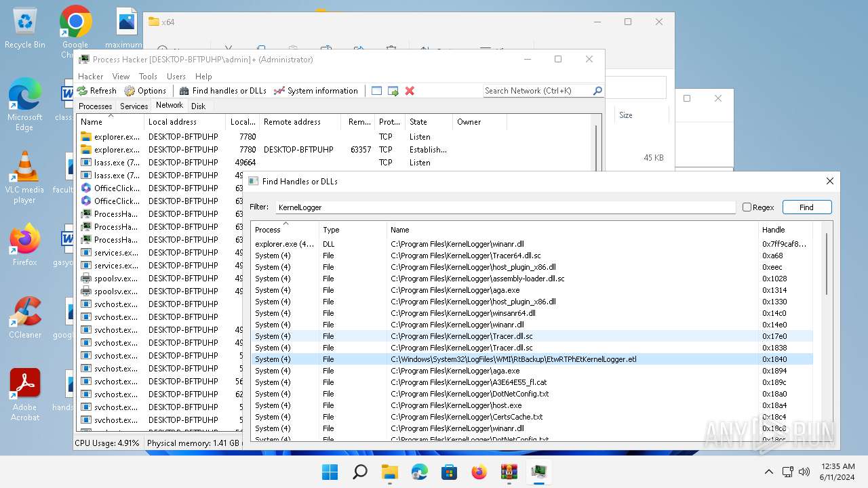Switch to the Services tab
The height and width of the screenshot is (488, 868).
pyautogui.click(x=134, y=106)
